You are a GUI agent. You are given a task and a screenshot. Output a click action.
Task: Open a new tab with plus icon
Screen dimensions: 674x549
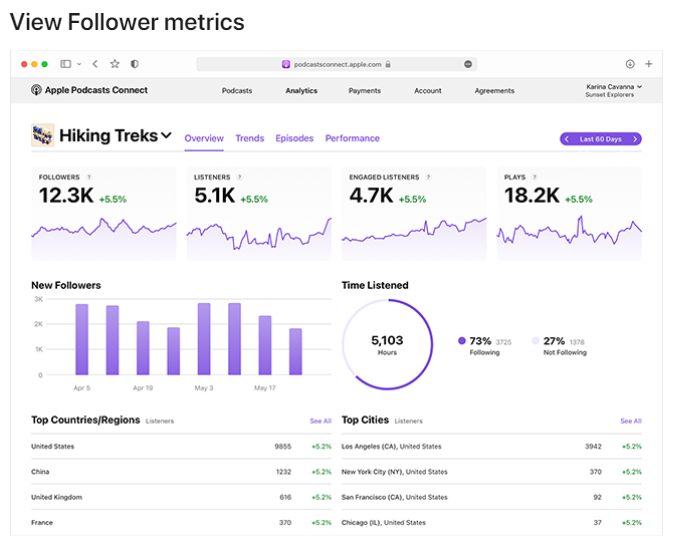(649, 64)
